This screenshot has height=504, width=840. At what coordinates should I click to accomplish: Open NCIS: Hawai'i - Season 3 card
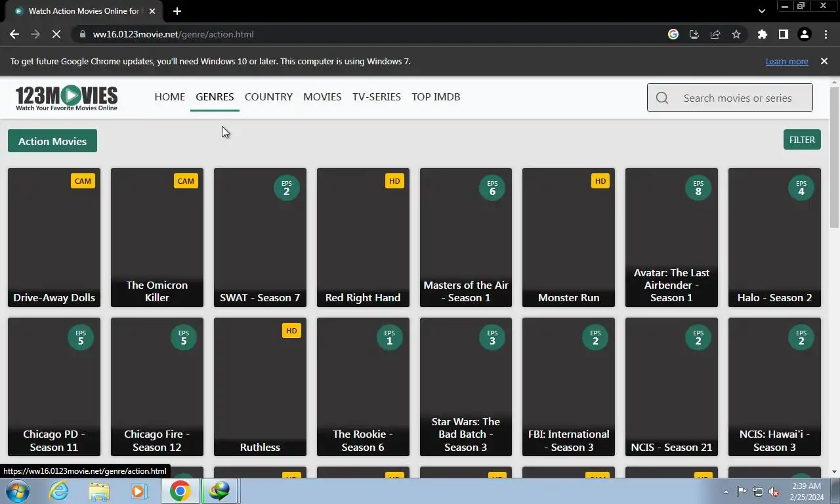[774, 387]
